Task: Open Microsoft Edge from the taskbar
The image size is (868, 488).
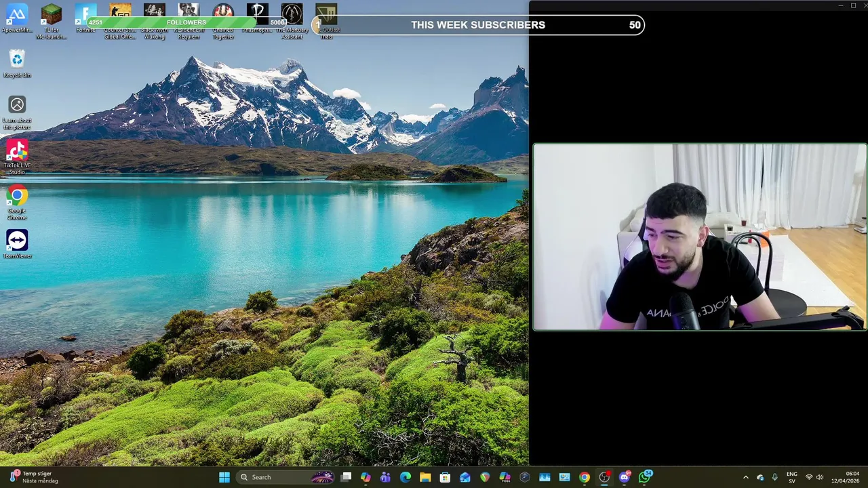Action: click(406, 477)
